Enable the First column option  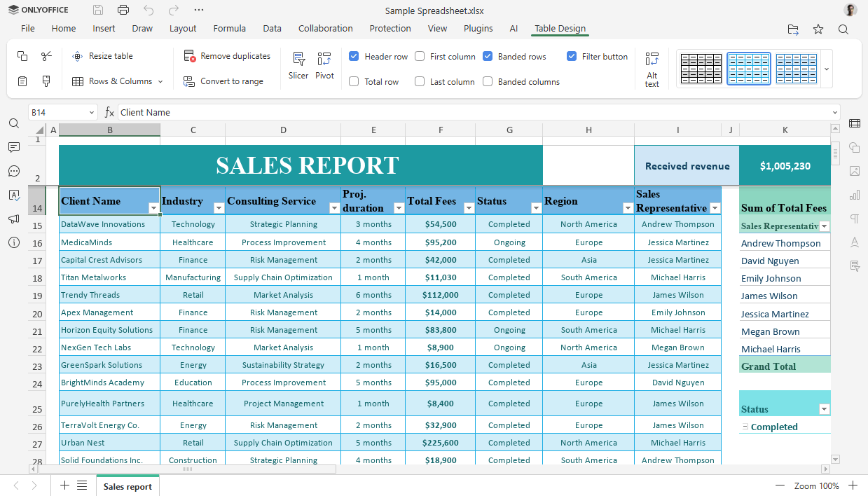pyautogui.click(x=419, y=57)
